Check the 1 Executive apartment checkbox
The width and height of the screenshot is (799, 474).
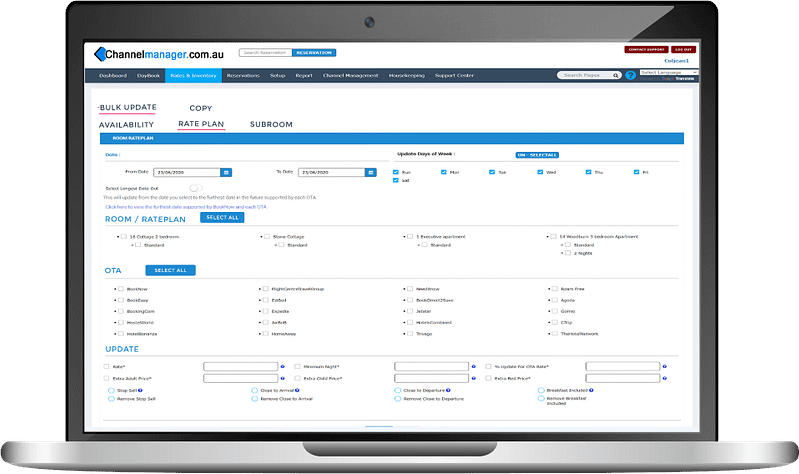click(410, 236)
